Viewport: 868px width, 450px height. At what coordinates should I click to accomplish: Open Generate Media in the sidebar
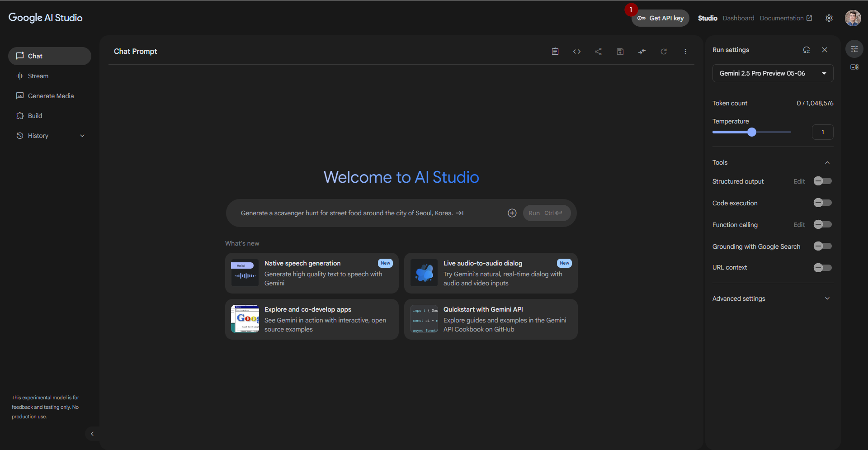[50, 96]
